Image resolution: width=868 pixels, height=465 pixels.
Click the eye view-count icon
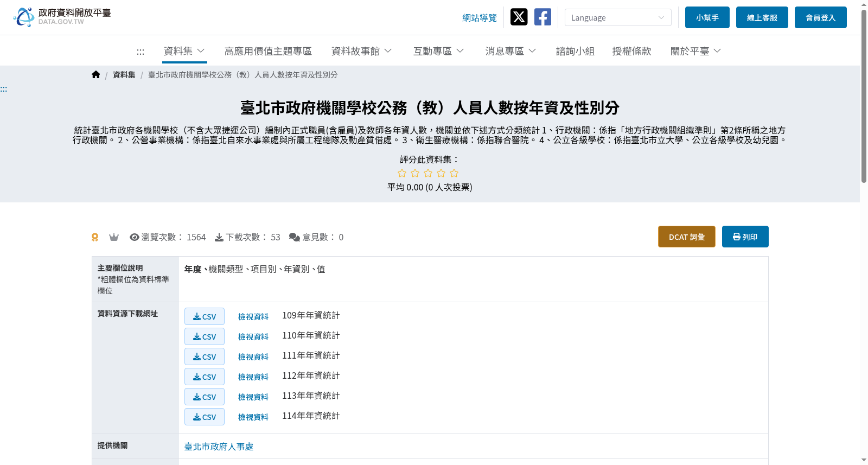[x=135, y=237]
